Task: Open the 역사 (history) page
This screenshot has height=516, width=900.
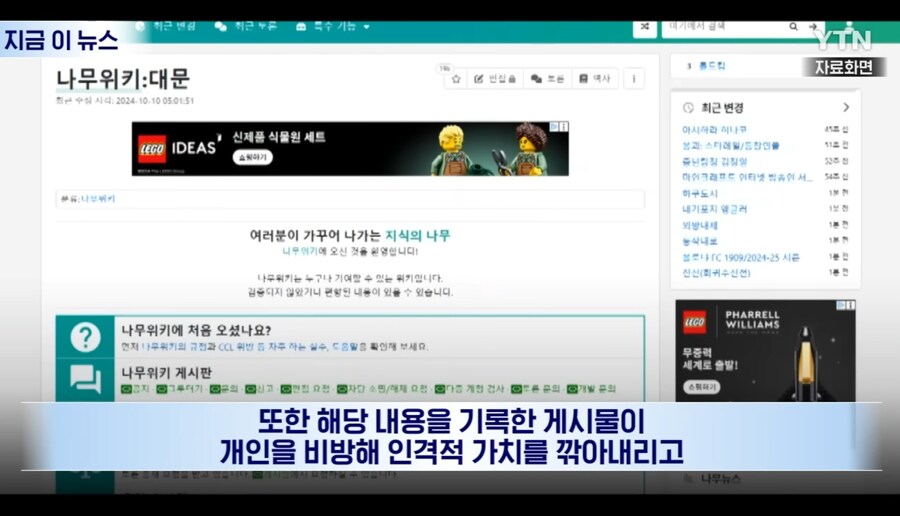Action: pyautogui.click(x=594, y=78)
